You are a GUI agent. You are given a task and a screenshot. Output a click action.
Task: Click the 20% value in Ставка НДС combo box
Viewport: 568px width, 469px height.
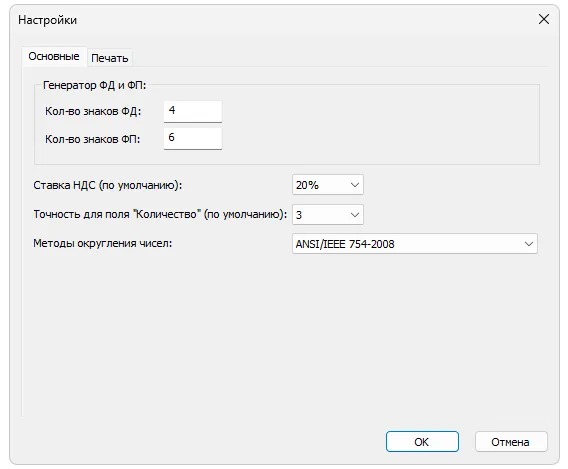coord(307,185)
